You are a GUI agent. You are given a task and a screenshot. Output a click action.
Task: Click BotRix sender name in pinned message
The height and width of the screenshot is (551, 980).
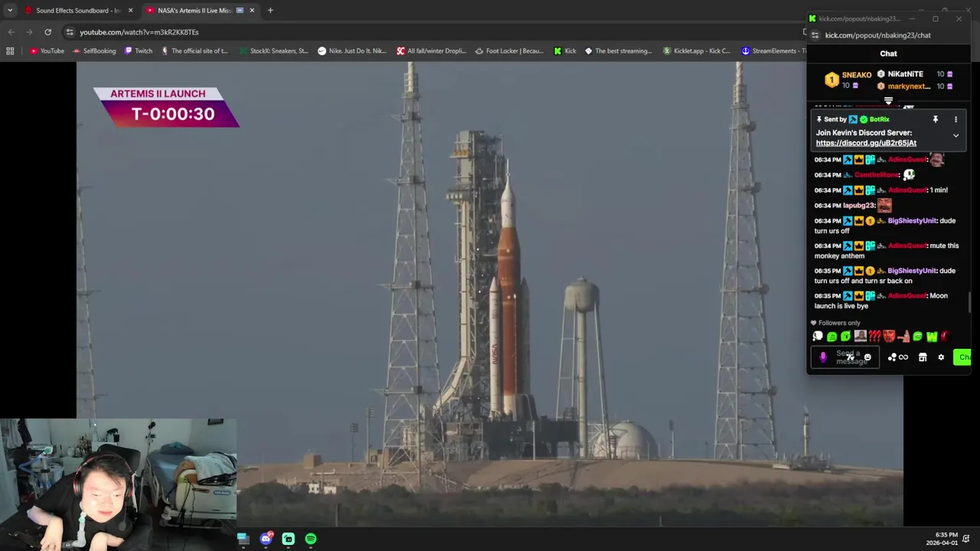[x=879, y=119]
